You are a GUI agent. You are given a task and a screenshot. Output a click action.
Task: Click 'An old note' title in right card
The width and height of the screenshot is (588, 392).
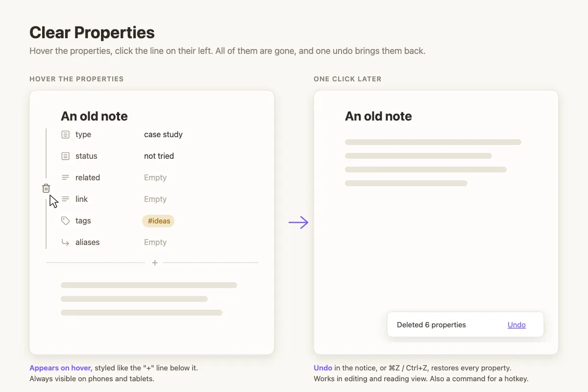pyautogui.click(x=378, y=116)
